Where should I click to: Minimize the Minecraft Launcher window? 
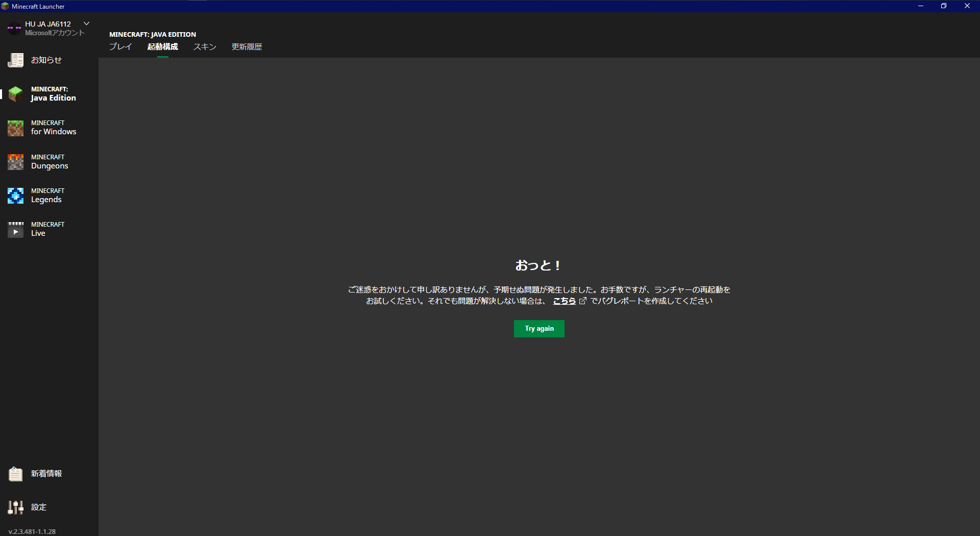921,6
